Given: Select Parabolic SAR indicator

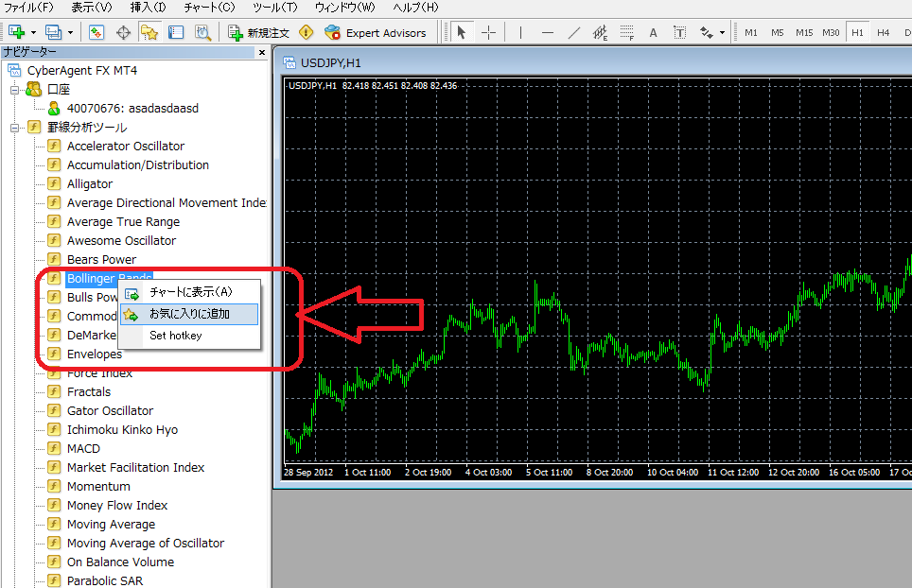Looking at the screenshot, I should (105, 580).
